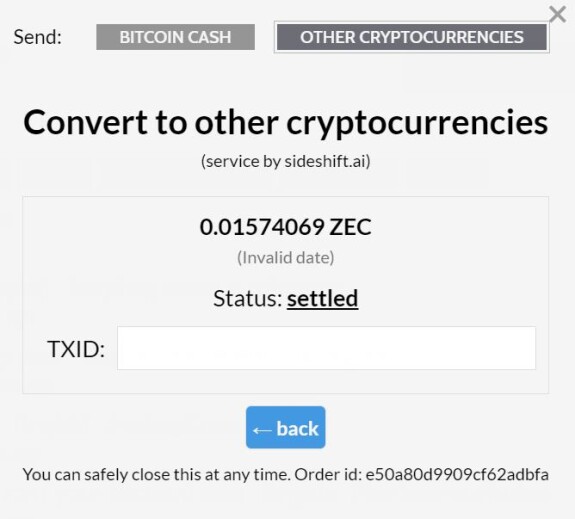Click the Send: label

(x=38, y=37)
